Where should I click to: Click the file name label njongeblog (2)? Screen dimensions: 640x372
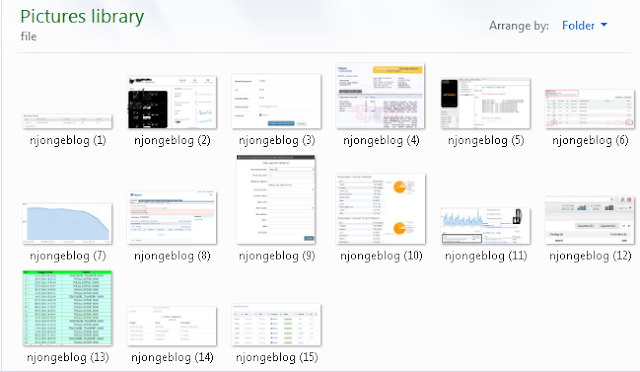(x=172, y=141)
